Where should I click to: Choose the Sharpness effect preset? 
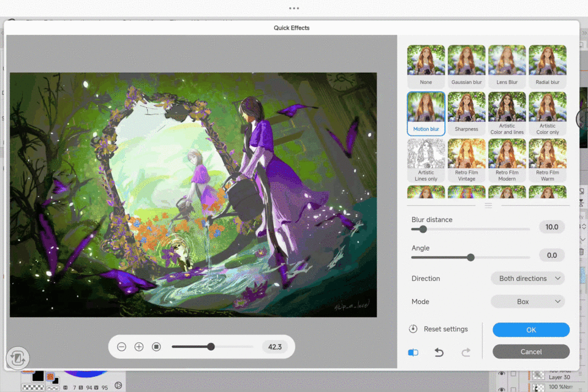[x=466, y=114]
